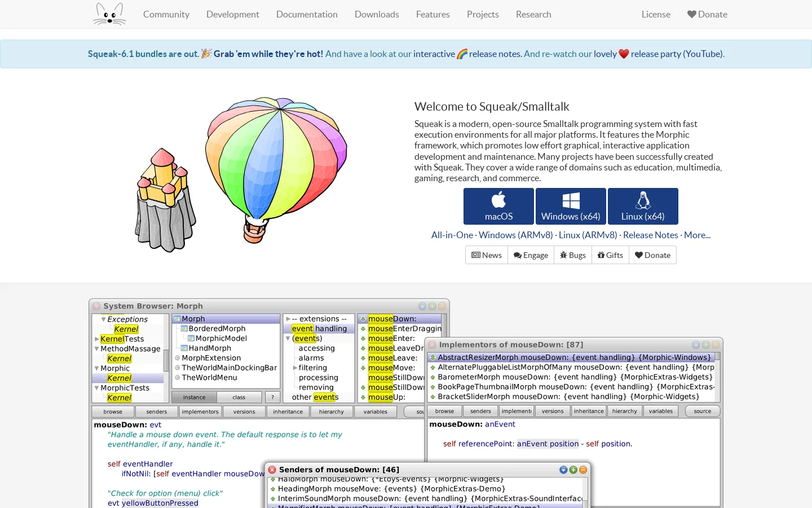Click the MorphicModel class icon in System Browser
Screen dimensions: 812x508
[191, 338]
